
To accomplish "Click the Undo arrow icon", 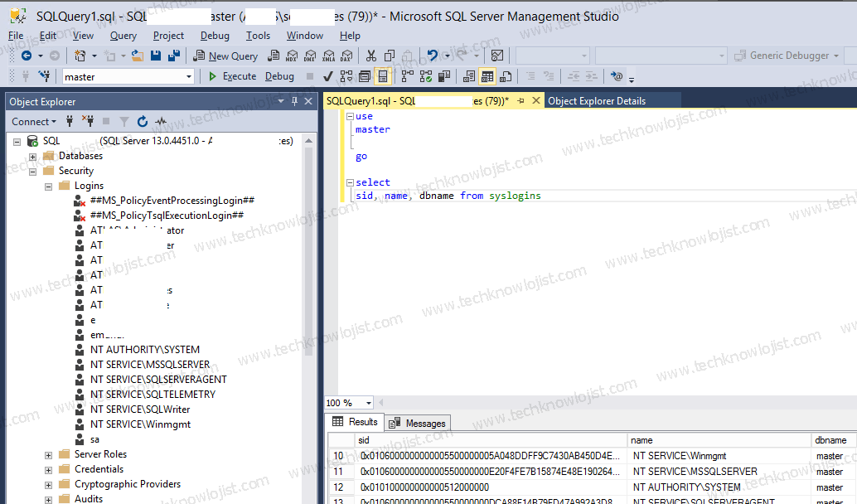I will [433, 56].
